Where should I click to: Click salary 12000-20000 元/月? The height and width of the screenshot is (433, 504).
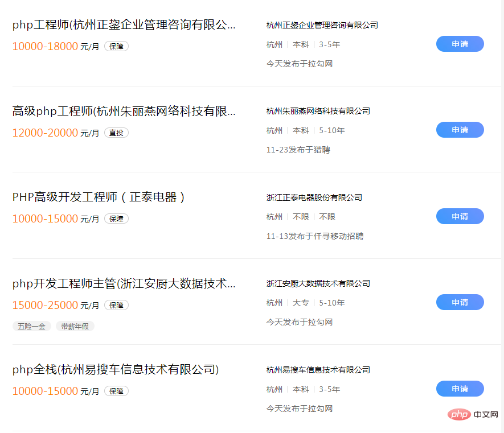point(56,133)
